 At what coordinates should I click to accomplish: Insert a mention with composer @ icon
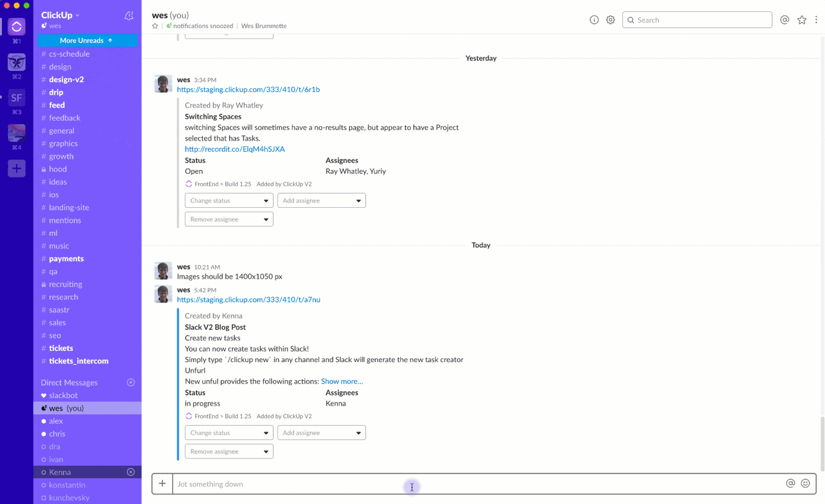coord(791,483)
